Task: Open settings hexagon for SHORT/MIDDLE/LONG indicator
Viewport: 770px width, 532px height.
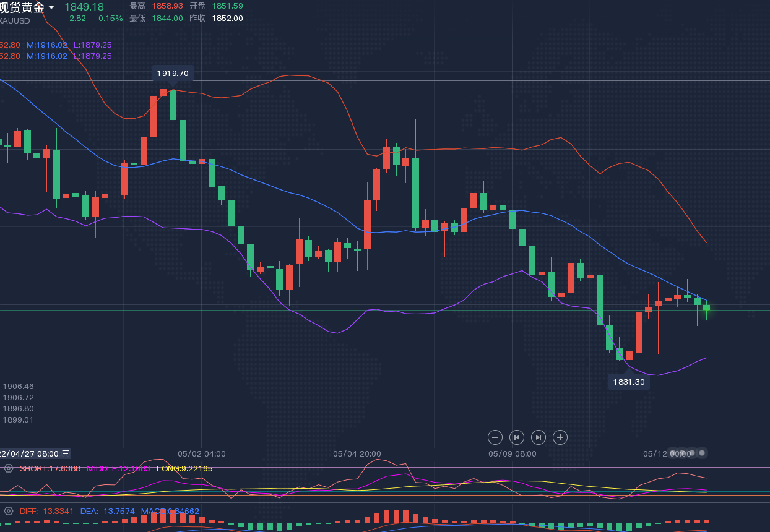Action: 9,468
